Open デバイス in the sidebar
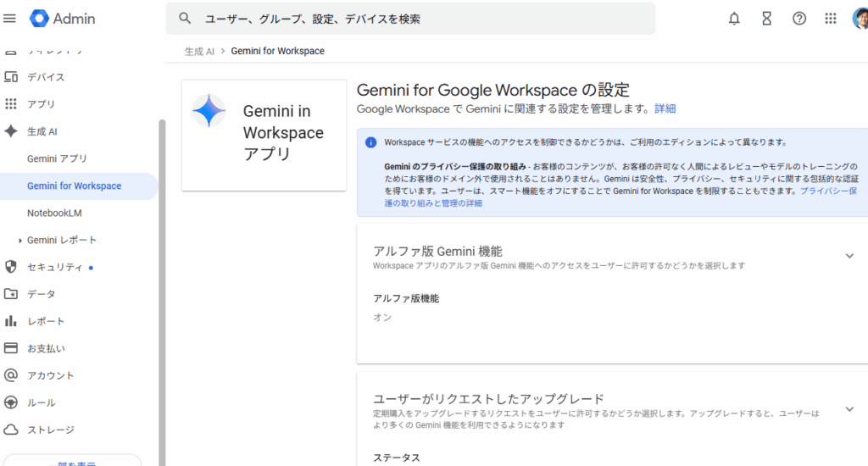868x466 pixels. pyautogui.click(x=46, y=77)
